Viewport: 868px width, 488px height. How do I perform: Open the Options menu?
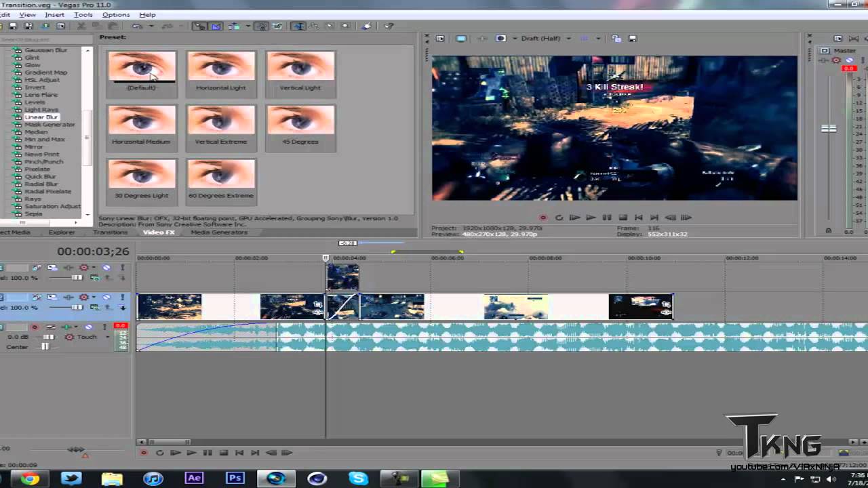116,14
